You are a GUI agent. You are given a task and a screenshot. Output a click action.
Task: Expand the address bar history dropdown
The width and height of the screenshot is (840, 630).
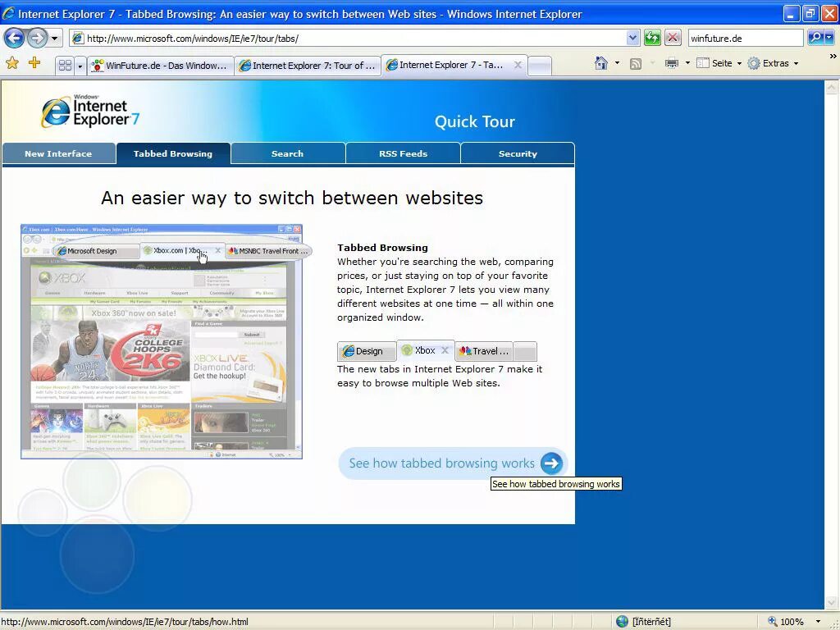pyautogui.click(x=632, y=38)
